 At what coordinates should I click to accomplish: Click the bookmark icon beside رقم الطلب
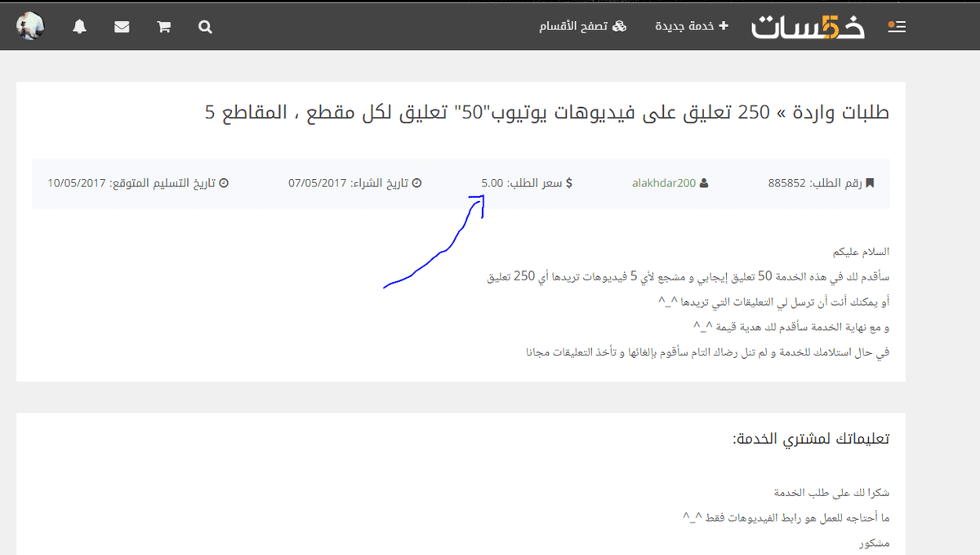tap(870, 183)
